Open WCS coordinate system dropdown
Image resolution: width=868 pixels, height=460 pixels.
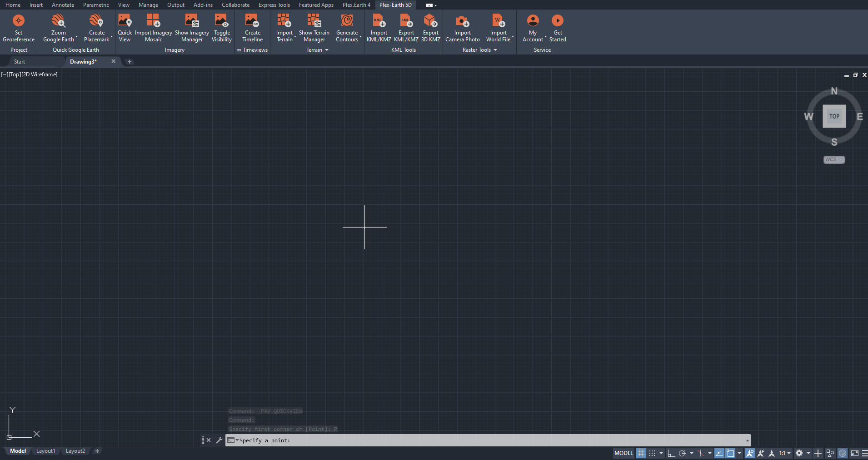click(x=834, y=159)
